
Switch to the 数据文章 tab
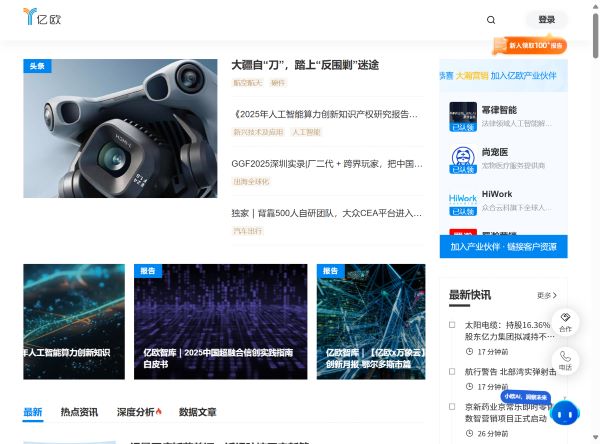[x=197, y=412]
